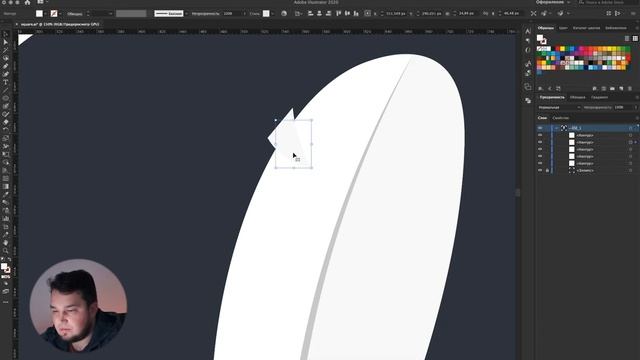
Task: Toggle visibility of the locked clipping-mask row
Action: pyautogui.click(x=540, y=170)
